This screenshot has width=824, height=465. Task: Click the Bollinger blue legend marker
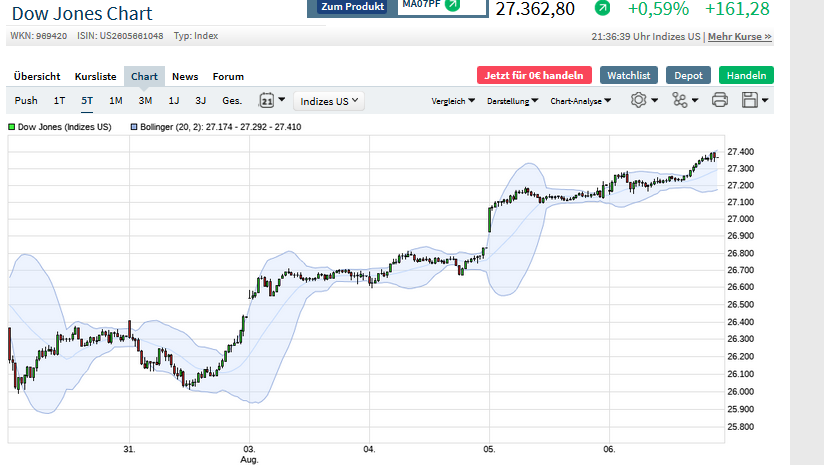pos(134,127)
